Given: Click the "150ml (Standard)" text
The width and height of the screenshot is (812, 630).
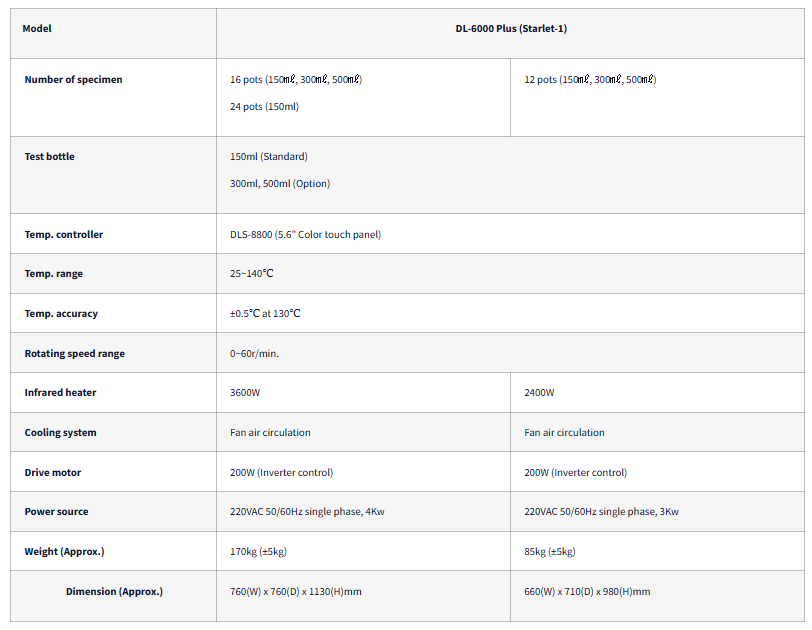Looking at the screenshot, I should click(x=268, y=157).
